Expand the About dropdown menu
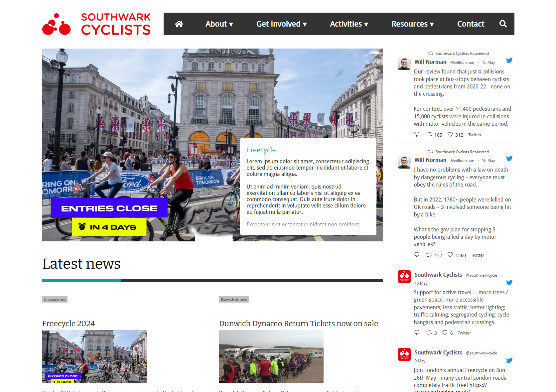 (x=219, y=24)
